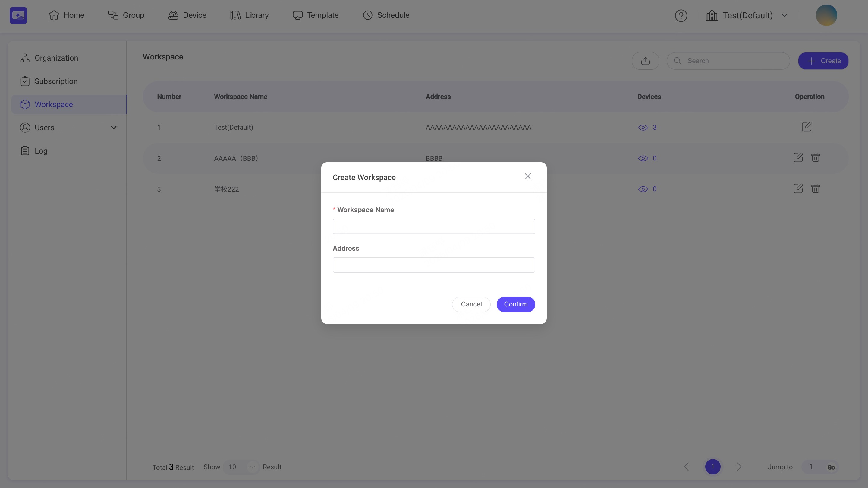Open the Template page

coord(315,15)
